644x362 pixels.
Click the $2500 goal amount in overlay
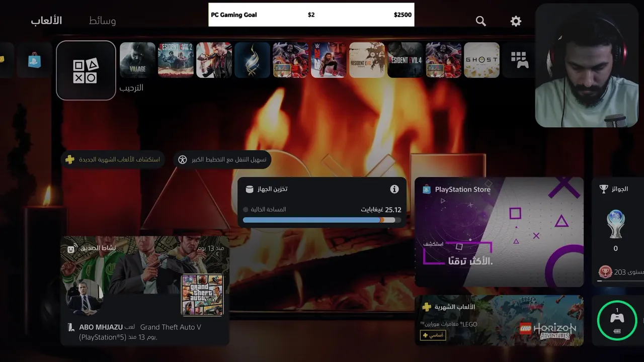(403, 15)
